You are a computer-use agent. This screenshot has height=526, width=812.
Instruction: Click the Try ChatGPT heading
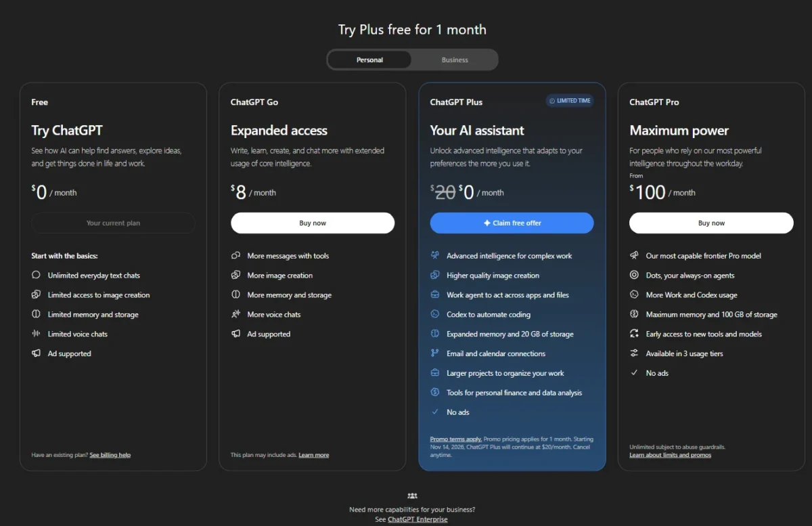pyautogui.click(x=67, y=131)
